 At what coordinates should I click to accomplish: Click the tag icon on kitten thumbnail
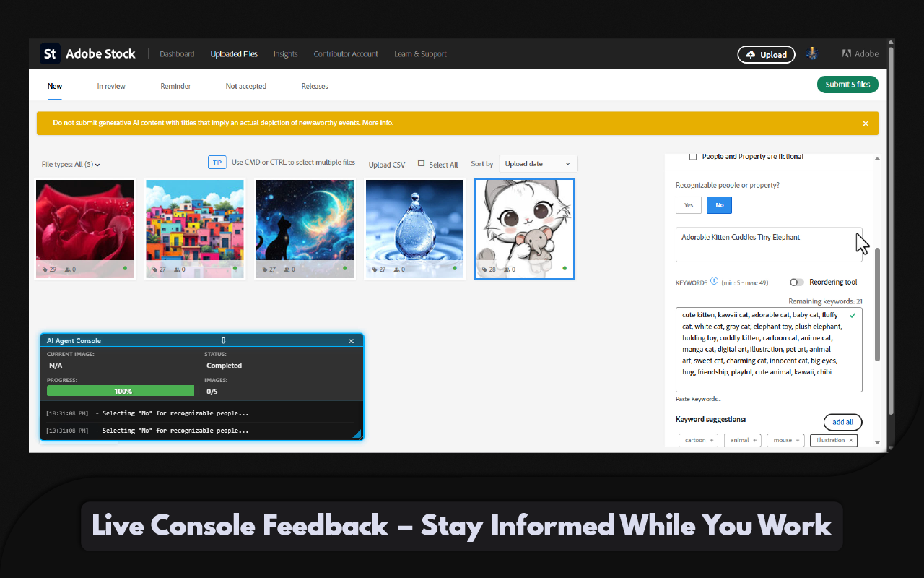[483, 269]
